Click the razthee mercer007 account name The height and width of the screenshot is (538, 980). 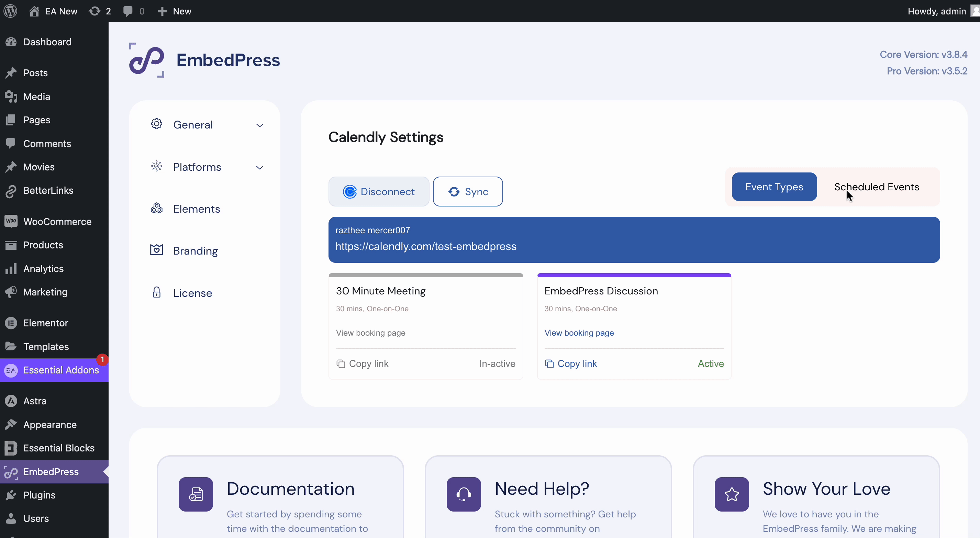pyautogui.click(x=372, y=230)
